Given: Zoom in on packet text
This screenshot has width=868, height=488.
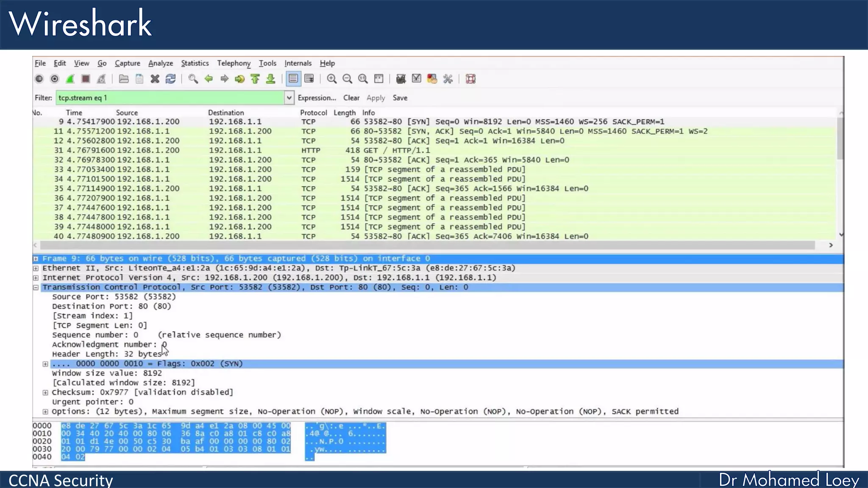Looking at the screenshot, I should click(x=331, y=79).
